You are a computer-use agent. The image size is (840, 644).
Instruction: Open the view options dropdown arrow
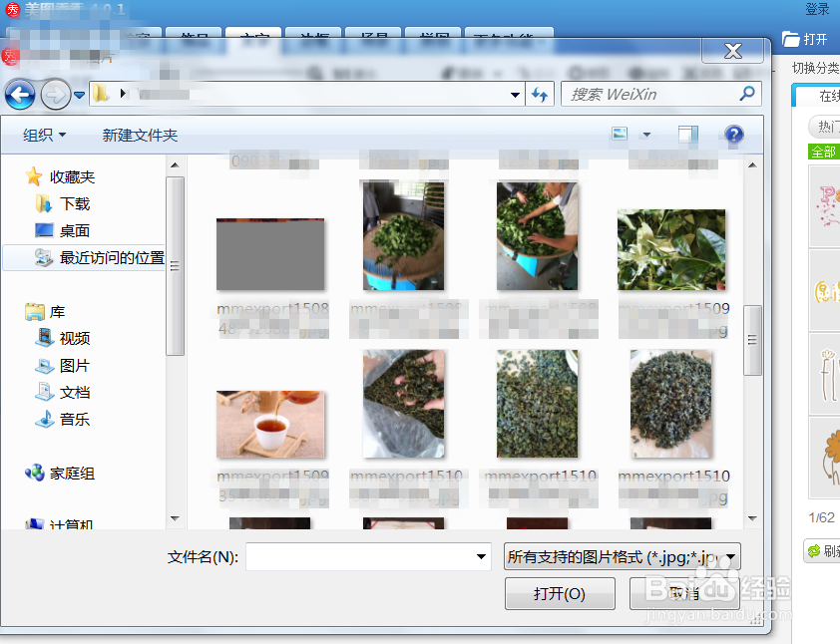click(x=646, y=135)
